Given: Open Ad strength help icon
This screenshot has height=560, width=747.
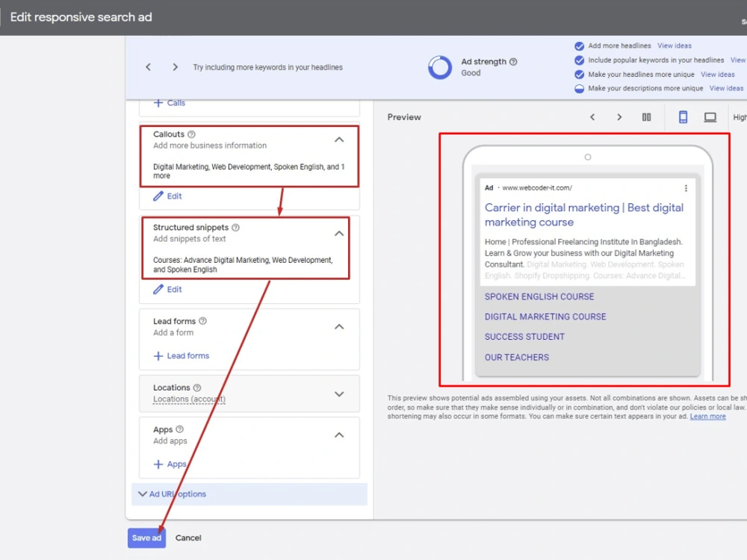Looking at the screenshot, I should click(x=513, y=61).
